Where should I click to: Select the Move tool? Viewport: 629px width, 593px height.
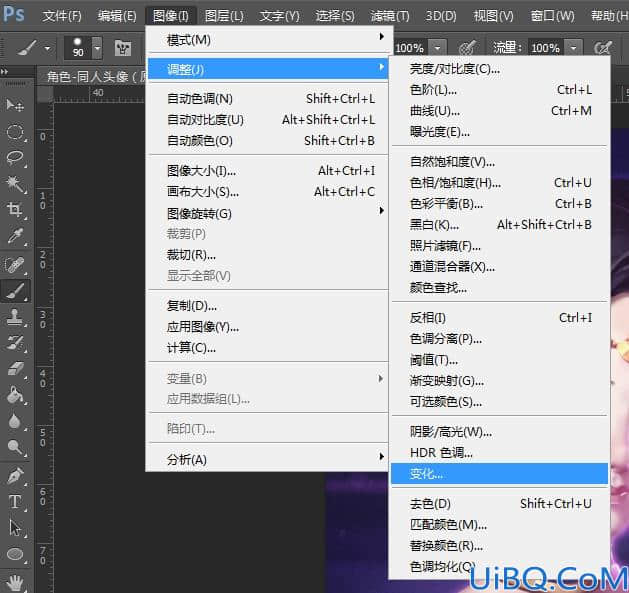[x=15, y=105]
